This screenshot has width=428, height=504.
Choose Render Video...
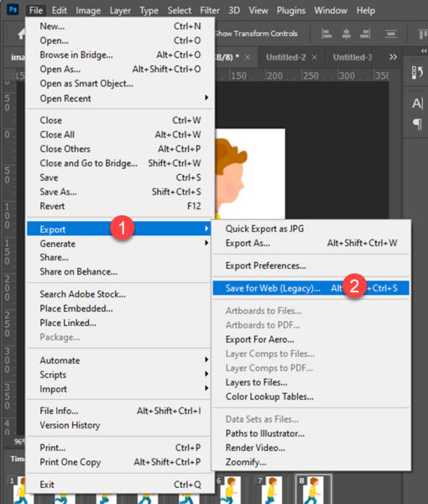[x=311, y=448]
